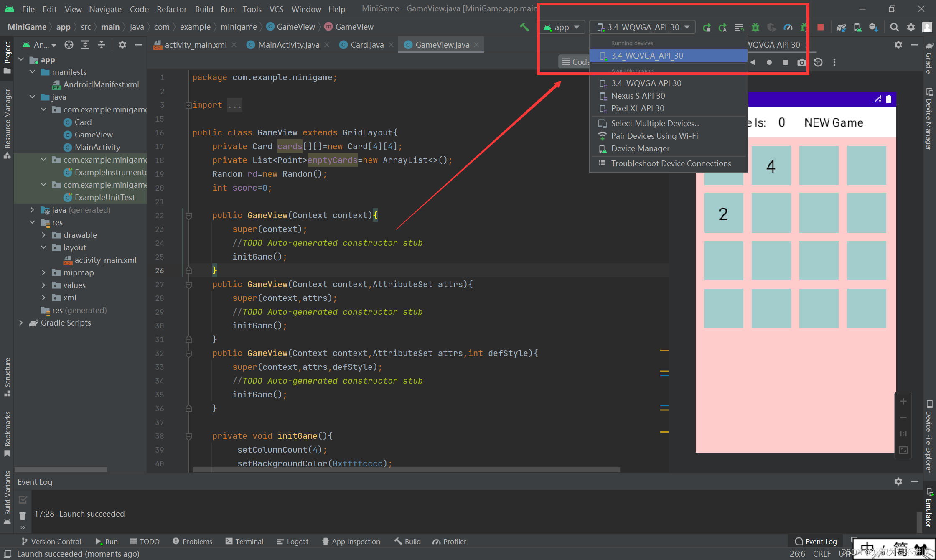936x560 pixels.
Task: Collapse the manifests folder in project tree
Action: (33, 72)
